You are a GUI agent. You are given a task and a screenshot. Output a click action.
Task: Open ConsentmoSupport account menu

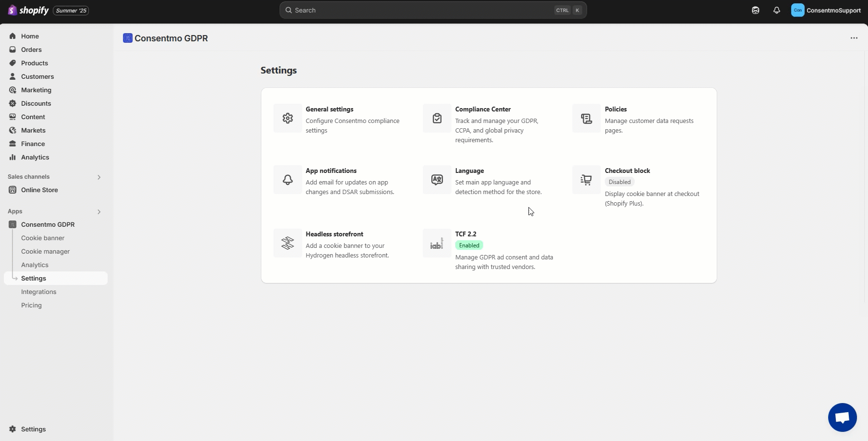pyautogui.click(x=826, y=10)
